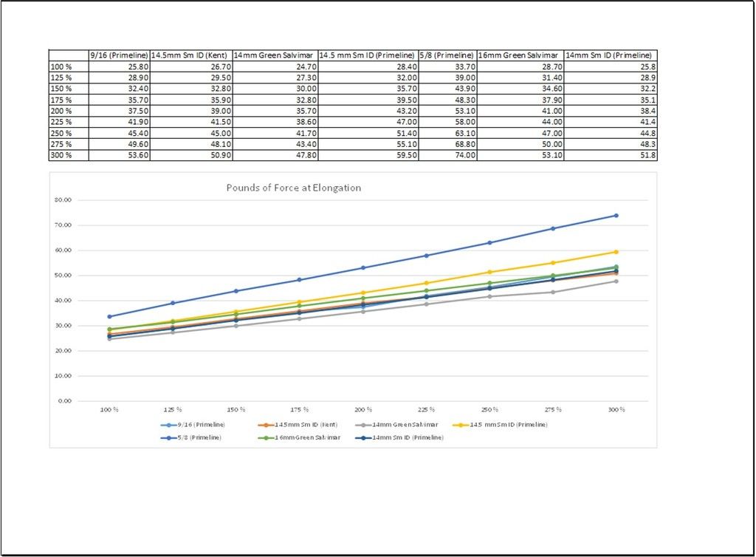Click the green marker for 16mm Green Salvimar legend
This screenshot has height=557, width=756.
[x=267, y=437]
